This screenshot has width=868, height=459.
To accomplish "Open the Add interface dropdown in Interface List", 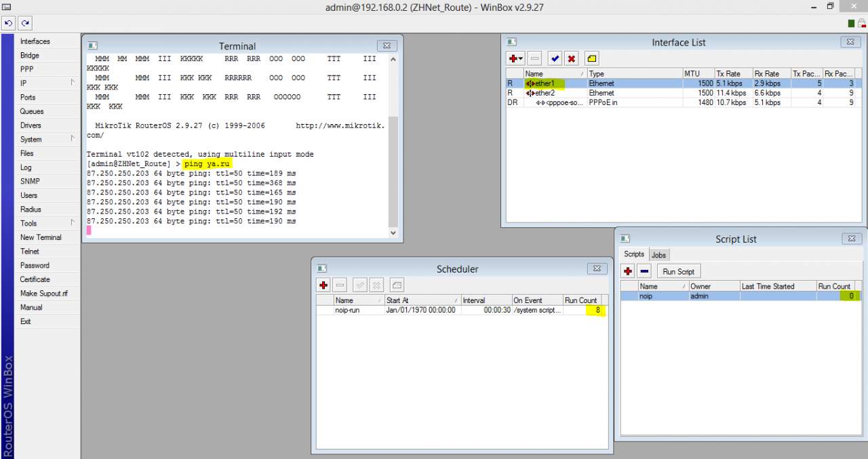I will click(516, 58).
